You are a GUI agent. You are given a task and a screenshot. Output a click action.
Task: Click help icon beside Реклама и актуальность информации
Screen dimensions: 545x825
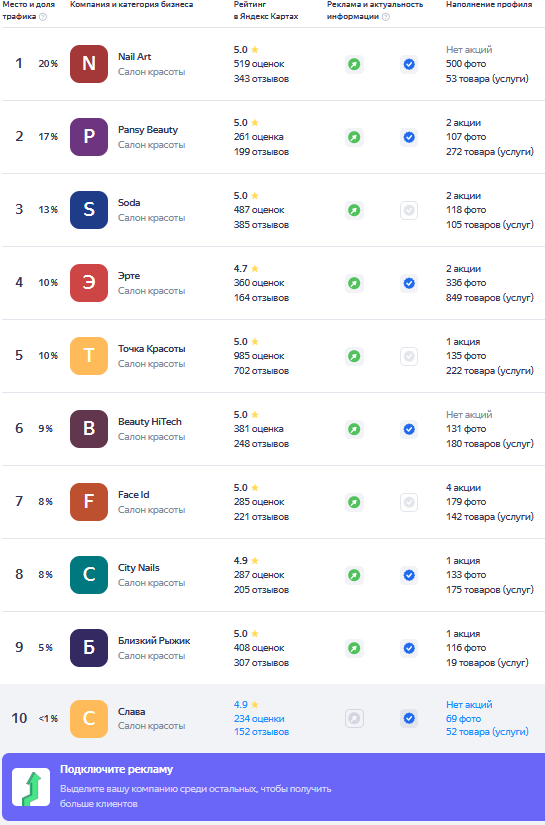pyautogui.click(x=386, y=17)
